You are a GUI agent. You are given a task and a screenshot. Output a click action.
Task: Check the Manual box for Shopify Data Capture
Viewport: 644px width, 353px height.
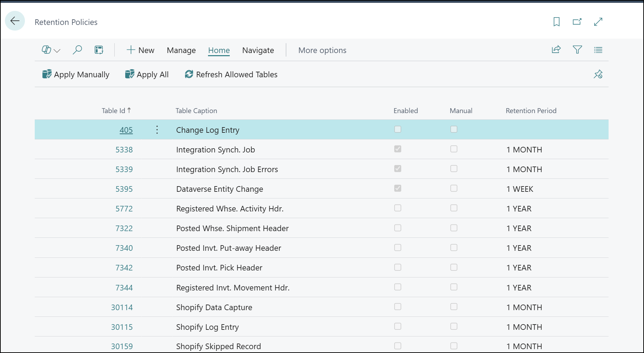point(454,307)
